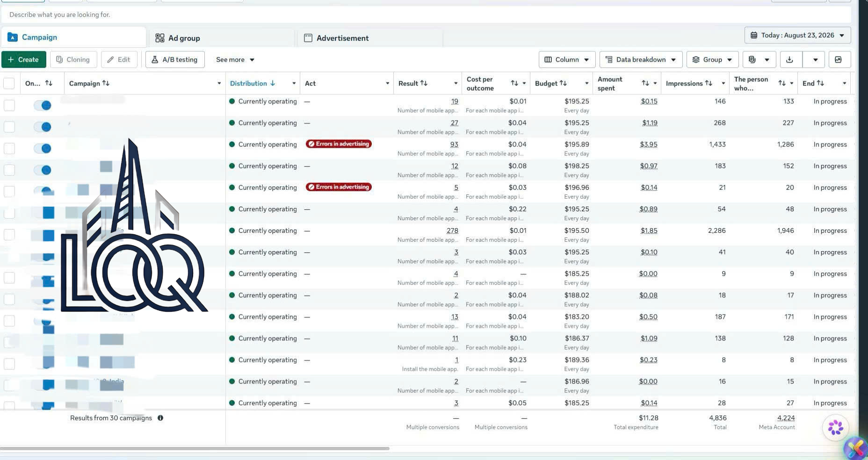Screen dimensions: 868x460
Task: Switch to the Advertisement tab
Action: point(369,38)
